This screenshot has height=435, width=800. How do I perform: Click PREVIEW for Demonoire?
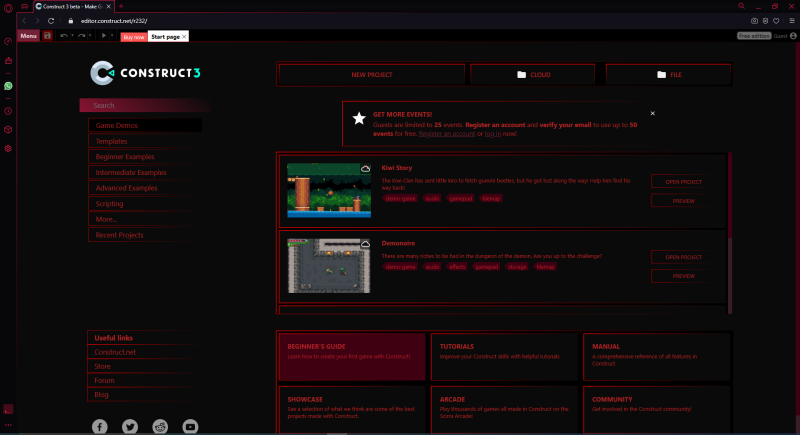click(x=683, y=276)
